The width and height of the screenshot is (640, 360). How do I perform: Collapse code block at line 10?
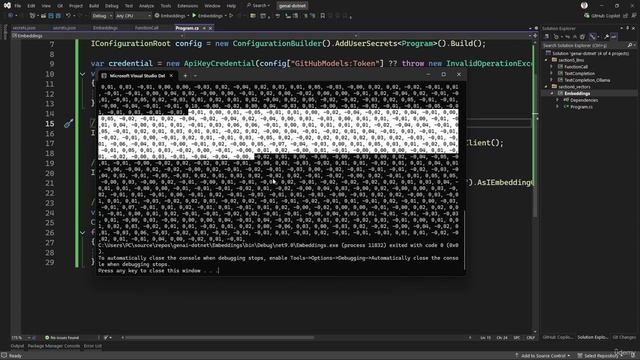pos(82,74)
